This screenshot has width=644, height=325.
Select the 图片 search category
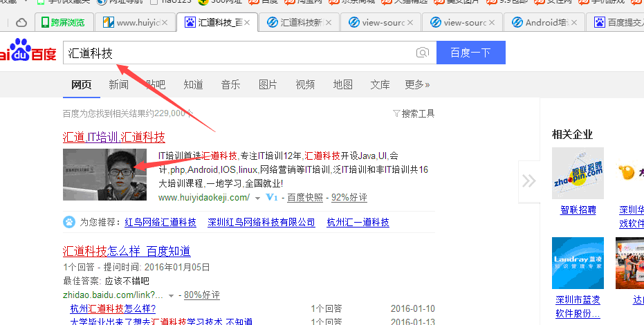[x=268, y=84]
